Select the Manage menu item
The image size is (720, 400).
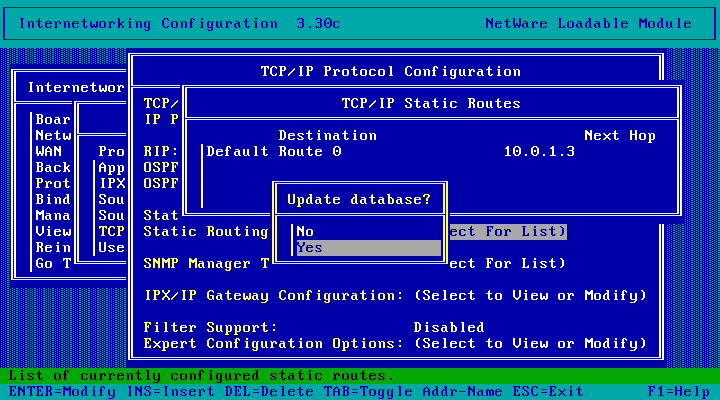pyautogui.click(x=53, y=215)
